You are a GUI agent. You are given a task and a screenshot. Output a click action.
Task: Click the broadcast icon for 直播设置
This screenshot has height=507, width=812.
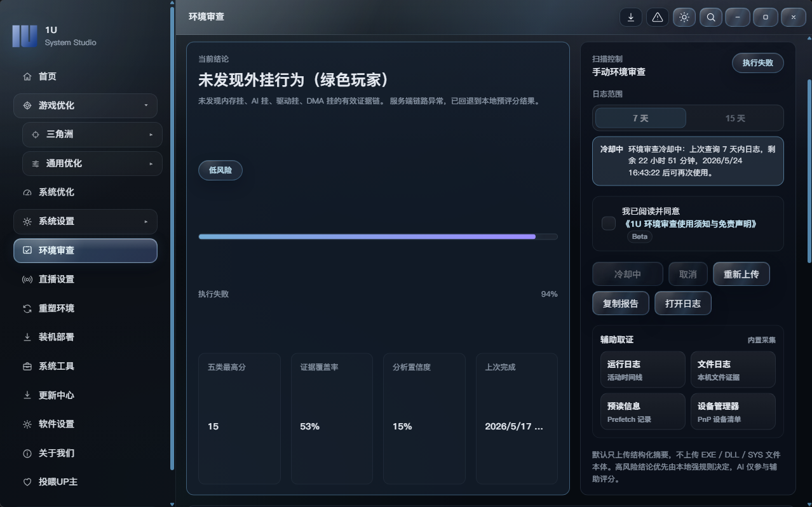[x=27, y=280]
